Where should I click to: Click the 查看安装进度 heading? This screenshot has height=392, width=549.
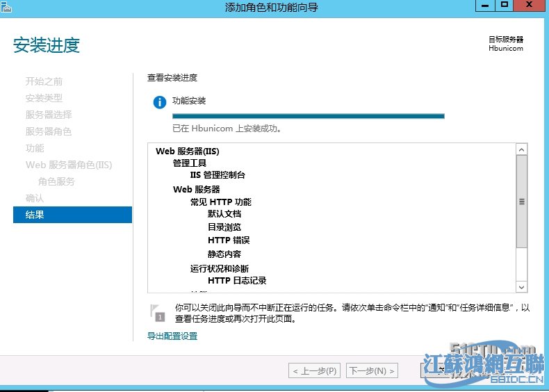pos(172,78)
